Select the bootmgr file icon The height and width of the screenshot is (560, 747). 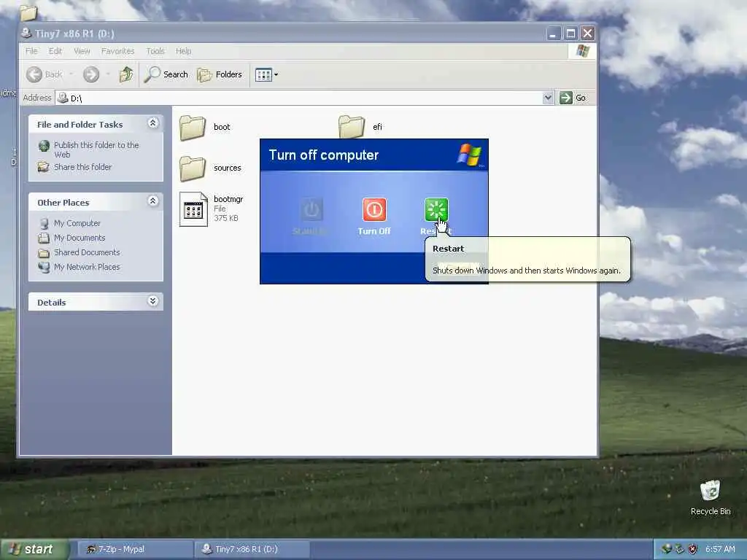(x=194, y=209)
